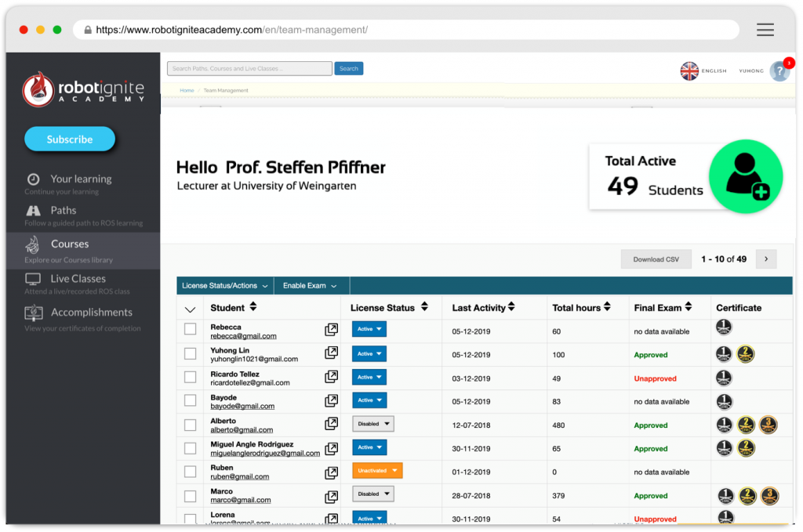Screen dimensions: 803x532
Task: Expand License Status/Actions dropdown
Action: [225, 286]
